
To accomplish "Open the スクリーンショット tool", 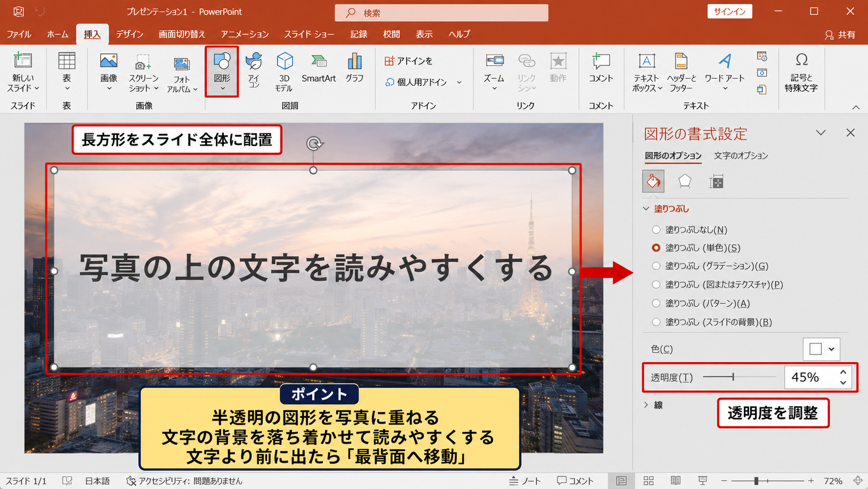I will [x=143, y=72].
